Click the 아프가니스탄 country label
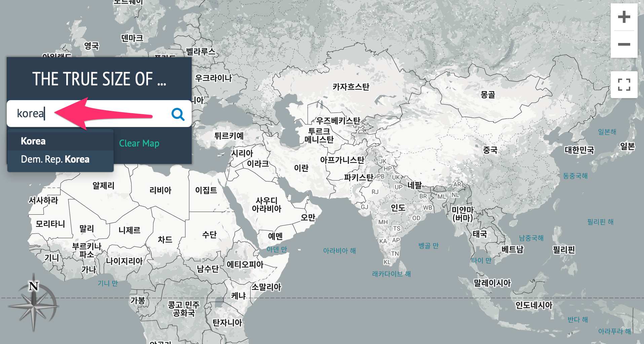The height and width of the screenshot is (344, 644). click(x=342, y=160)
